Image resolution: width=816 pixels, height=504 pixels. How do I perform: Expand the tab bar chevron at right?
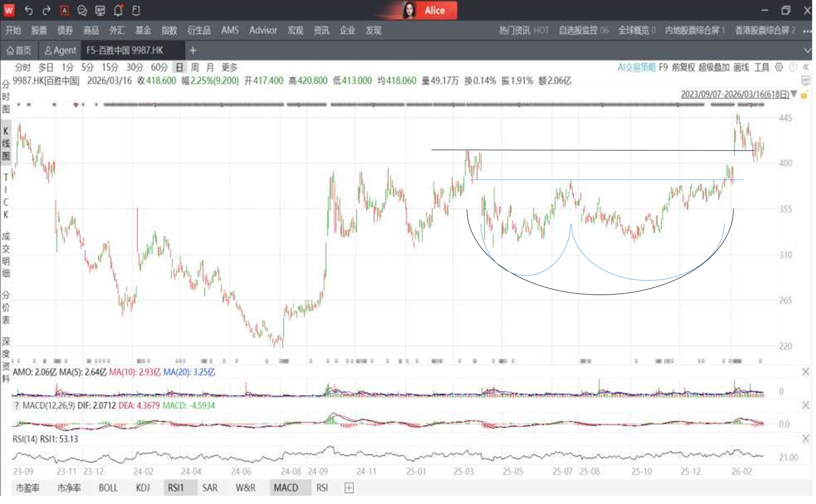(x=808, y=51)
